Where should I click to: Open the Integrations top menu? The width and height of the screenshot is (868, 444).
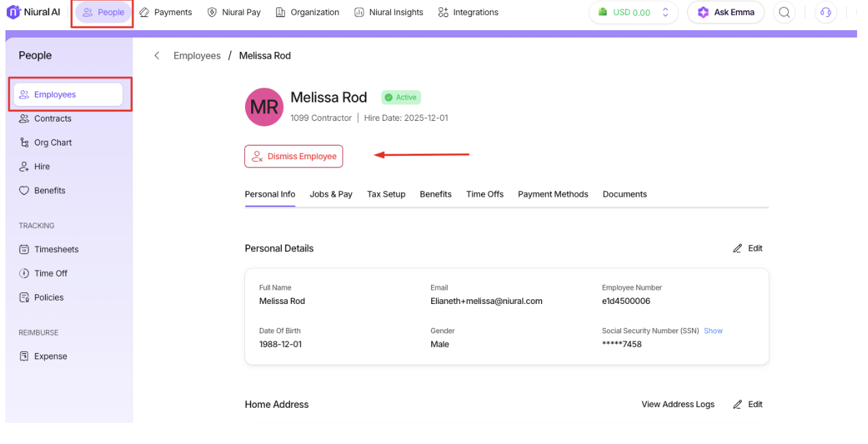coord(468,12)
